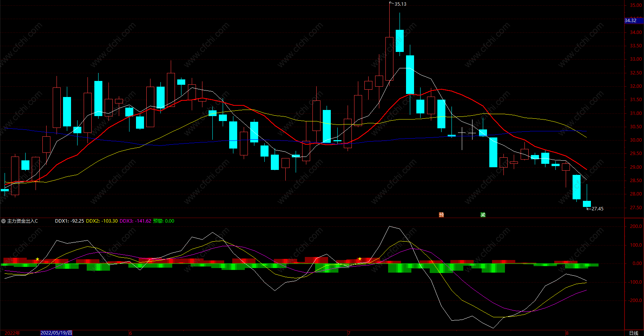Click the month 6 marker on timeline
Viewport: 644px width, 336px height.
click(131, 333)
